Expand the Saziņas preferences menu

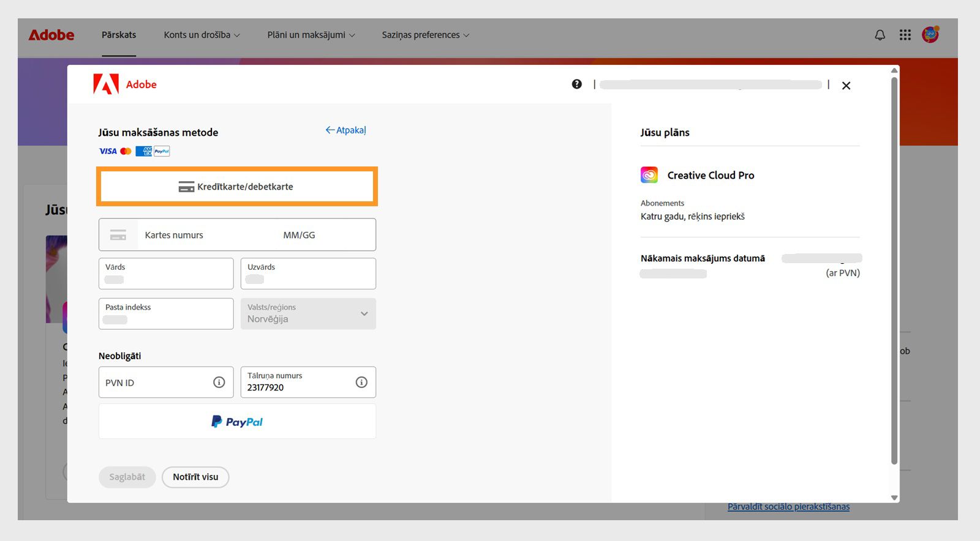(426, 35)
